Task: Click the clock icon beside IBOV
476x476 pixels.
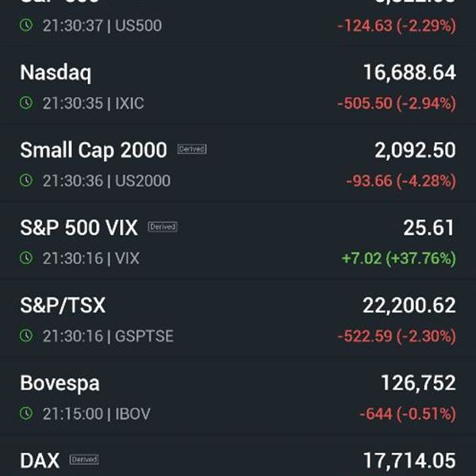Action: [x=26, y=413]
